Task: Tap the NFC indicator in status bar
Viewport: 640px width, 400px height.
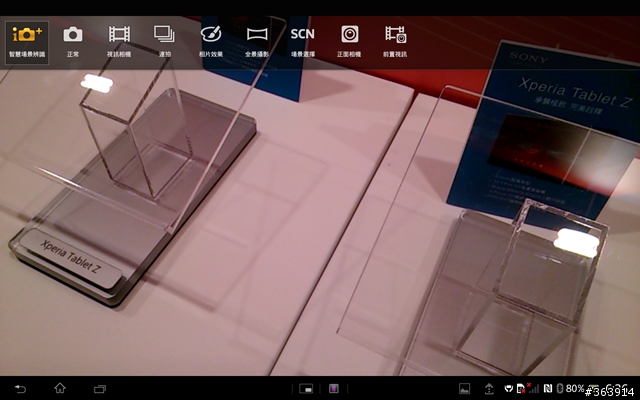Action: pos(548,389)
